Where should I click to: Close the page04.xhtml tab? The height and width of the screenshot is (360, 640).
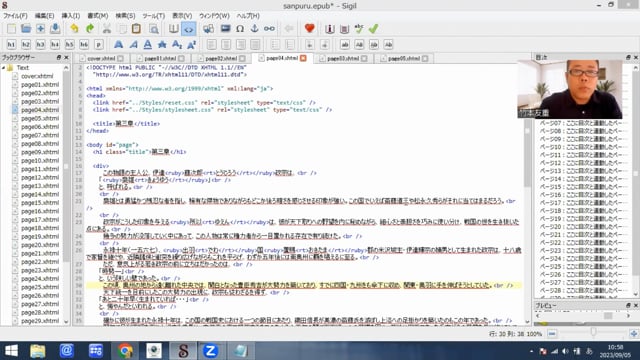[x=303, y=58]
